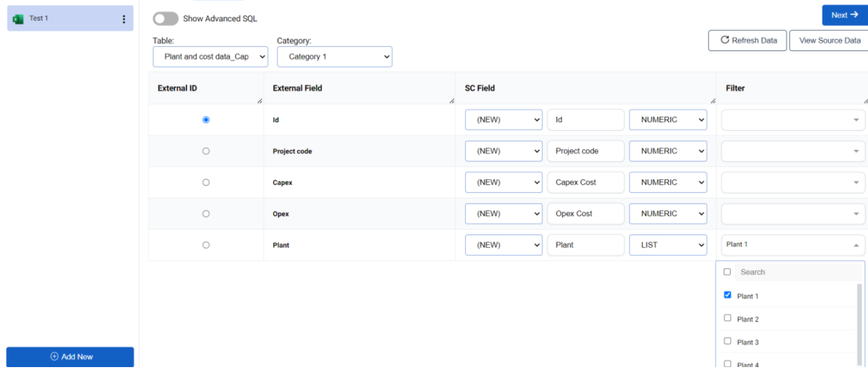Click the Id SC Field name input
Screen dimensions: 868x369
pyautogui.click(x=586, y=119)
